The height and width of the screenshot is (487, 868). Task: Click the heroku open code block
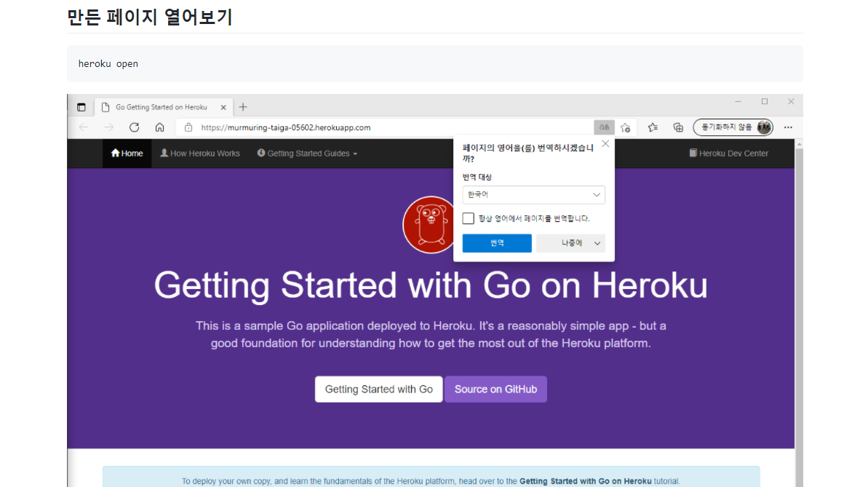pyautogui.click(x=435, y=64)
